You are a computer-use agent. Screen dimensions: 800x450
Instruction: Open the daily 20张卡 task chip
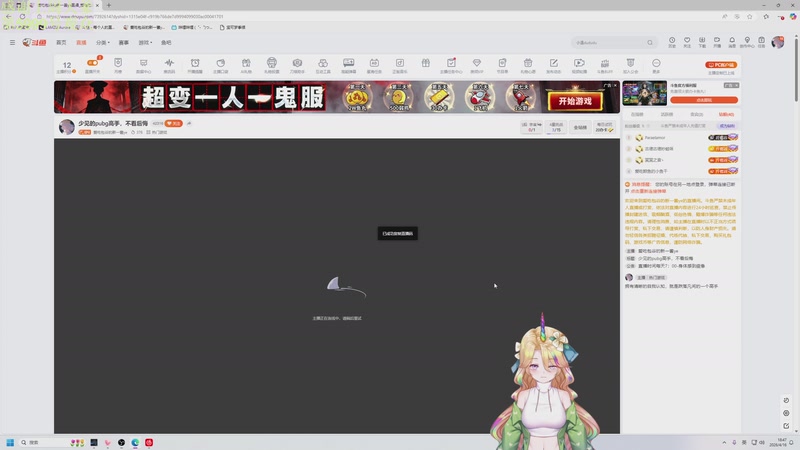tap(604, 128)
